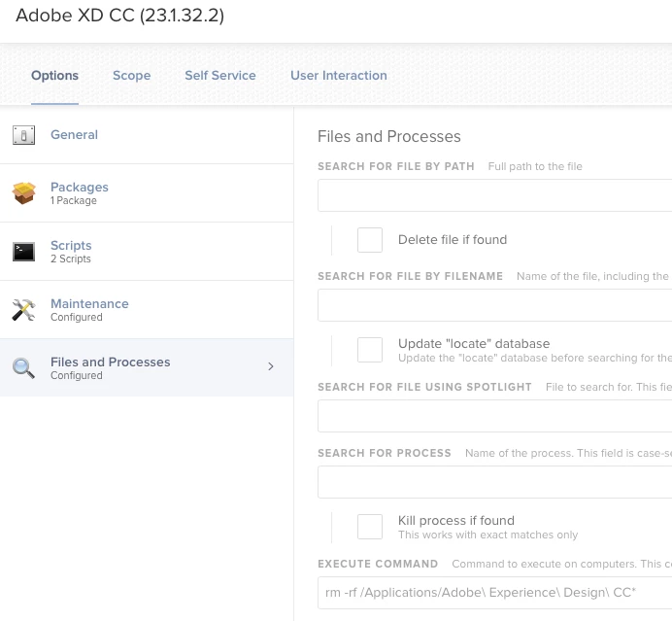This screenshot has height=621, width=672.
Task: Click the Maintenance tools icon
Action: click(x=23, y=310)
